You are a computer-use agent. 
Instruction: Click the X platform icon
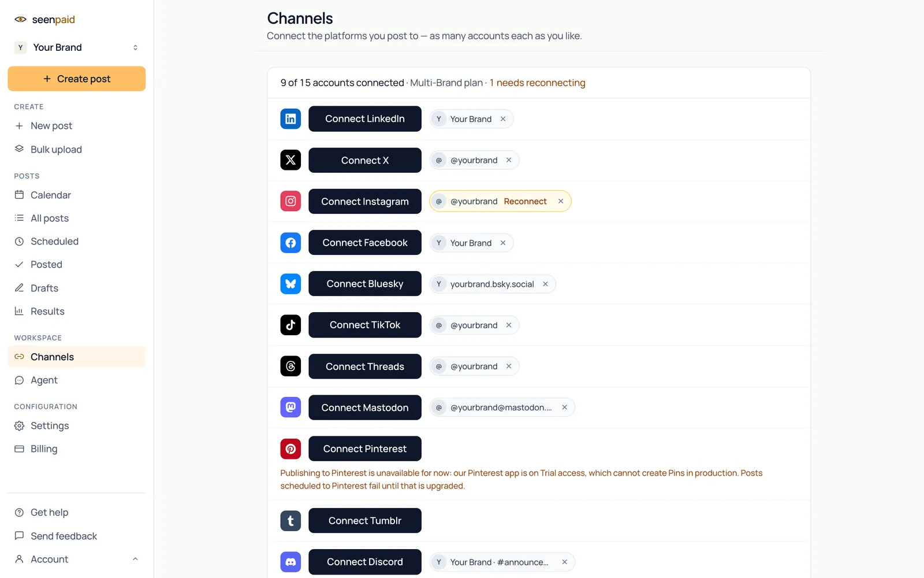(290, 160)
